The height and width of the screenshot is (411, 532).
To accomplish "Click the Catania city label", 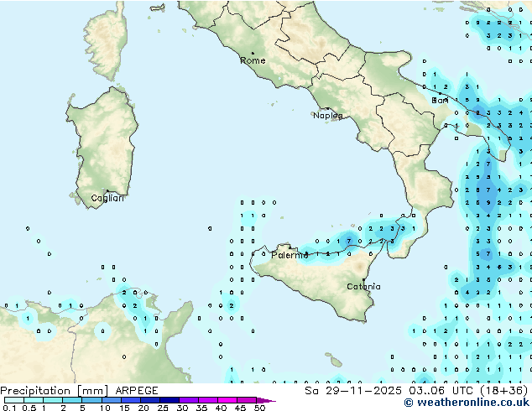I will 363,287.
